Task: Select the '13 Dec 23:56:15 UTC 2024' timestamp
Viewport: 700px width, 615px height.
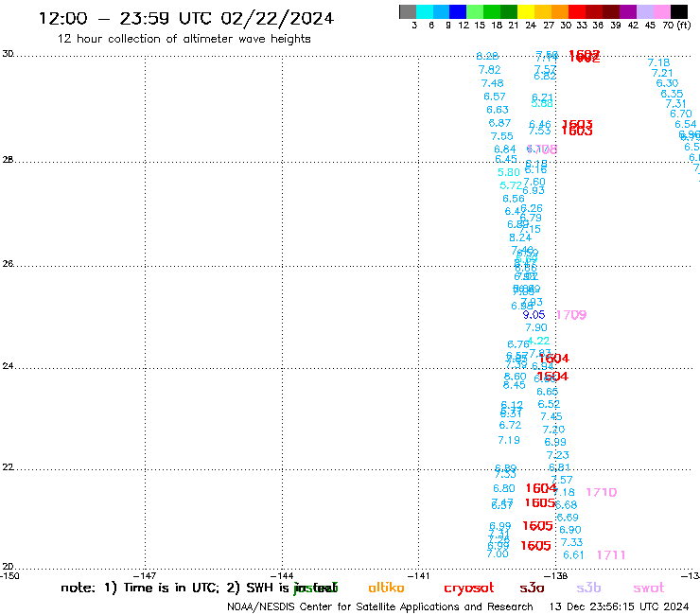Action: tap(620, 607)
